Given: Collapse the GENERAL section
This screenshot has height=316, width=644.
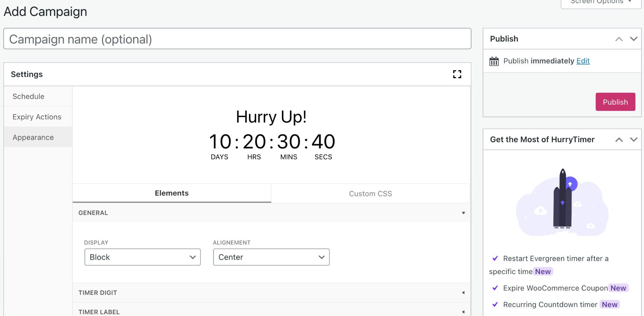Looking at the screenshot, I should click(464, 213).
